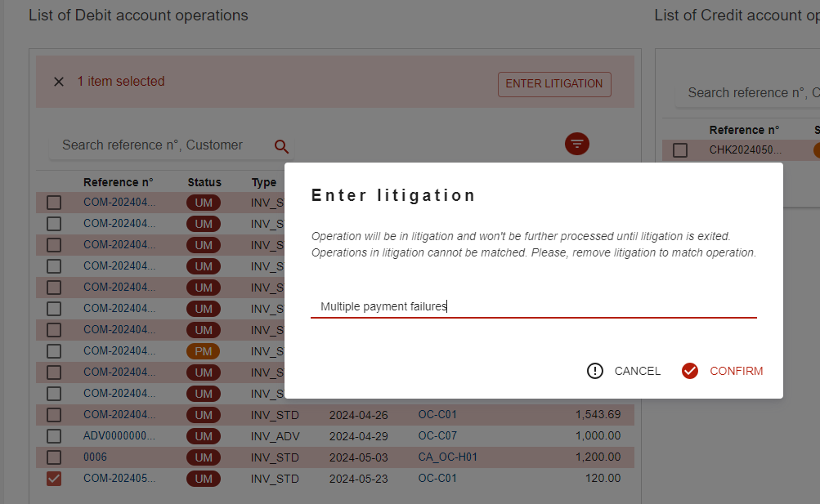This screenshot has width=820, height=504.
Task: Focus the debit search reference field
Action: (155, 145)
